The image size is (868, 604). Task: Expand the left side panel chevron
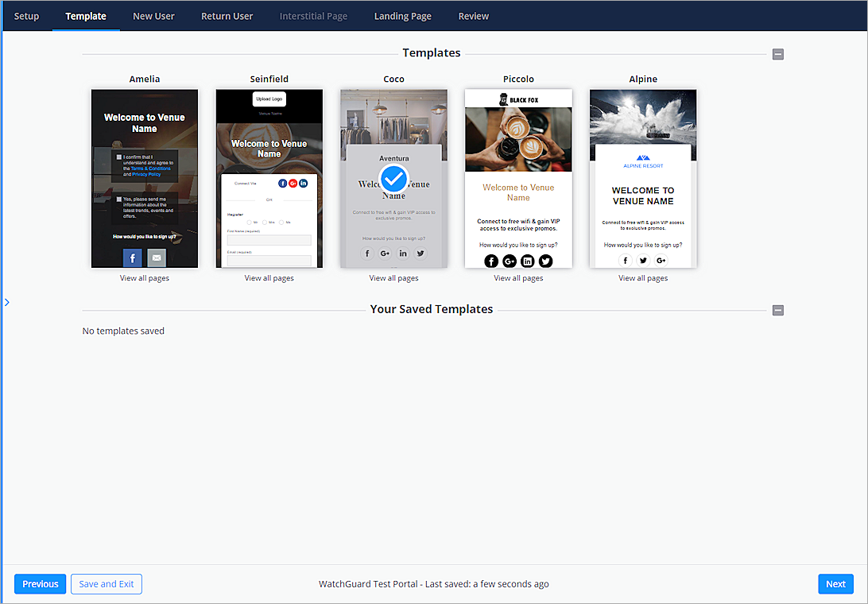tap(6, 302)
